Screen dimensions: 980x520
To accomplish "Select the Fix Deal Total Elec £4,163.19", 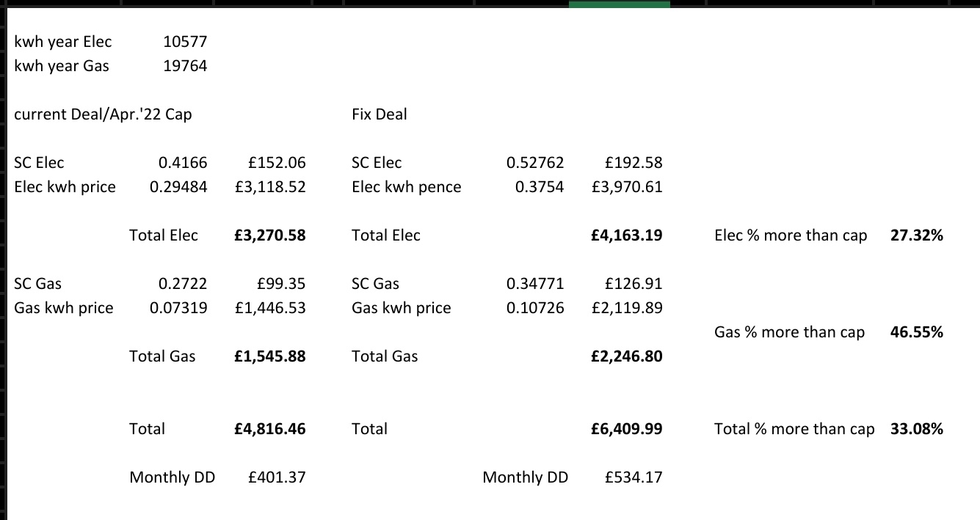I will click(627, 235).
